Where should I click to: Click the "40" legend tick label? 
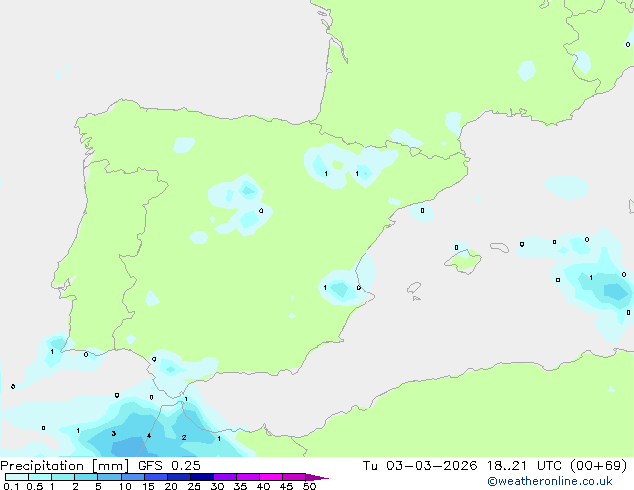[263, 486]
